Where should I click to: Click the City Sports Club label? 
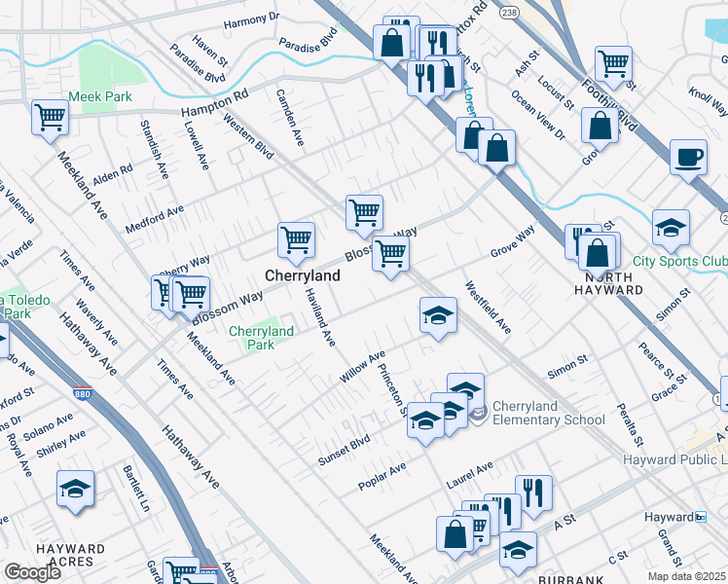679,262
